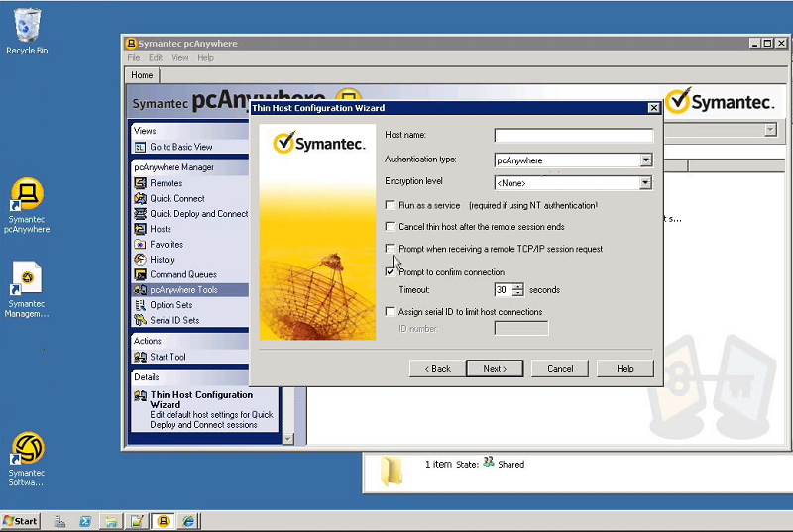Click the Host name text field
793x532 pixels.
[573, 136]
